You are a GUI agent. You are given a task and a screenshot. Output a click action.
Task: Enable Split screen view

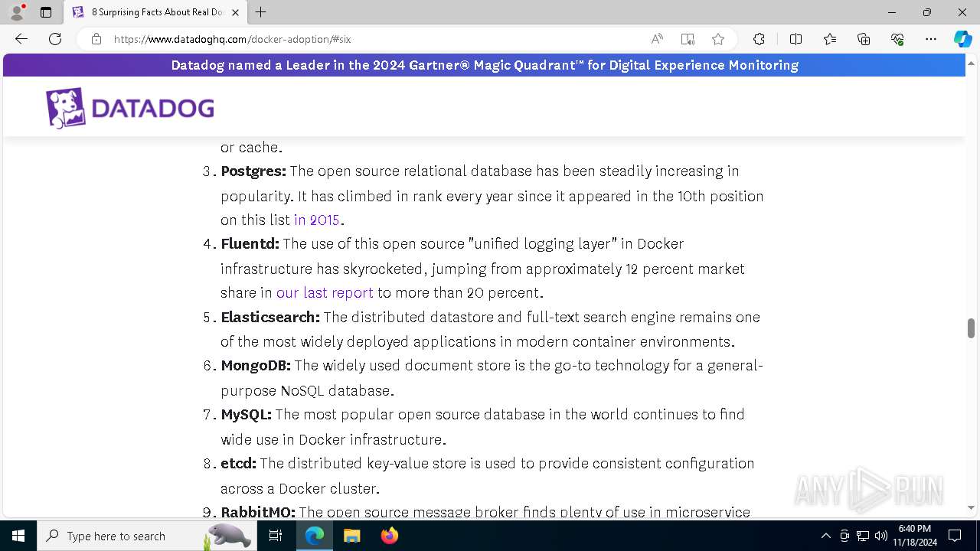pos(795,39)
